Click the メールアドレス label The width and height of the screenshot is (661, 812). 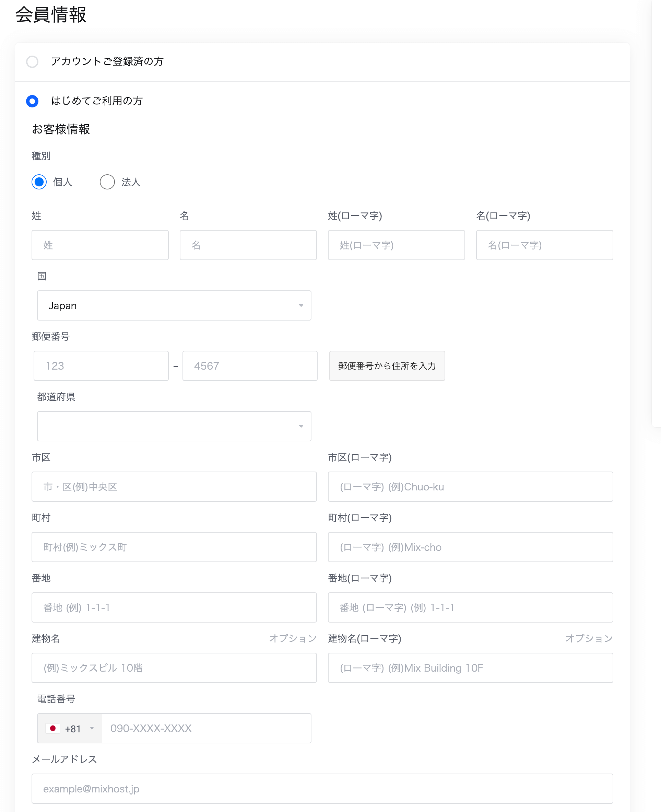(64, 759)
